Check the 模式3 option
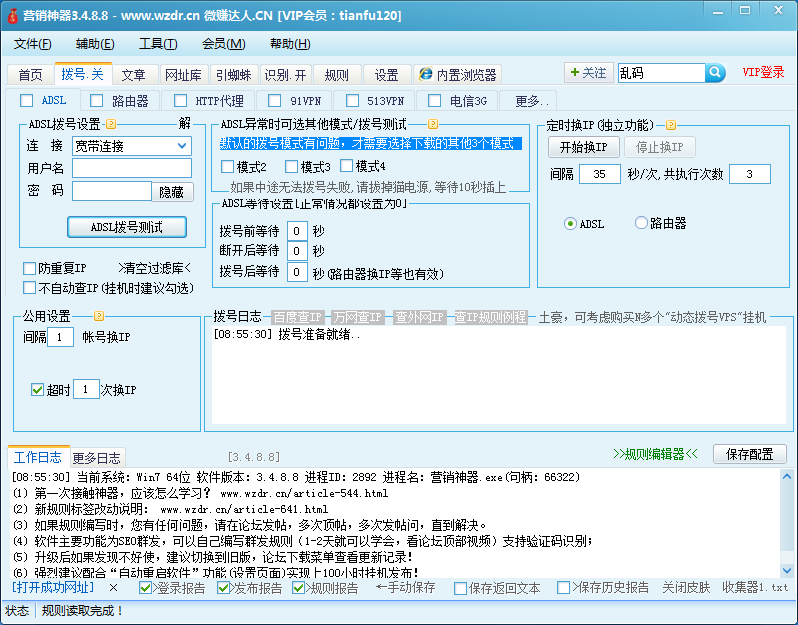 (x=292, y=167)
